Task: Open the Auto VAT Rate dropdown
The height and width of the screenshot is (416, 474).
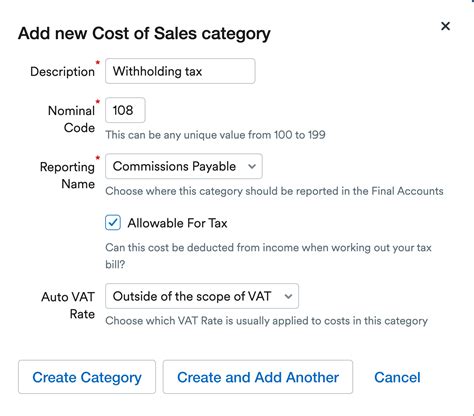Action: [x=202, y=296]
